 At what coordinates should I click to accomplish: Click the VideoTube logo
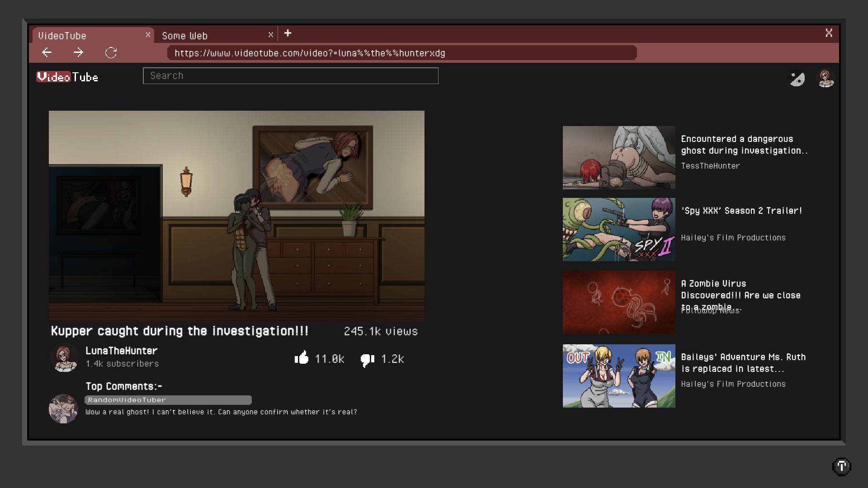pyautogui.click(x=67, y=77)
